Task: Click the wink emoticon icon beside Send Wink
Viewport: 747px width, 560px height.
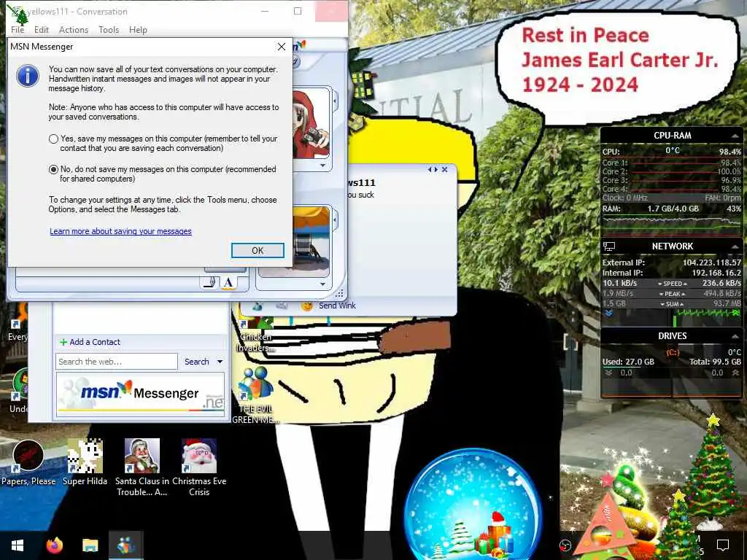Action: (307, 306)
